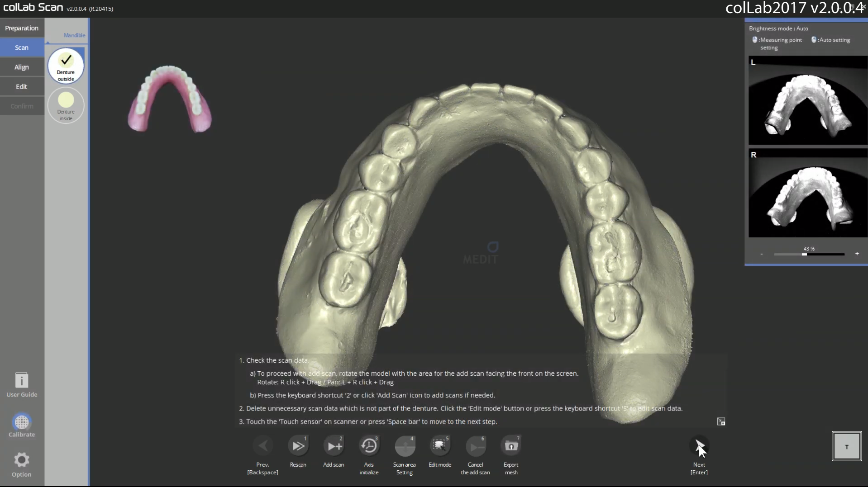Screen dimensions: 868x487
Task: Open Scan area Setting
Action: 405,446
